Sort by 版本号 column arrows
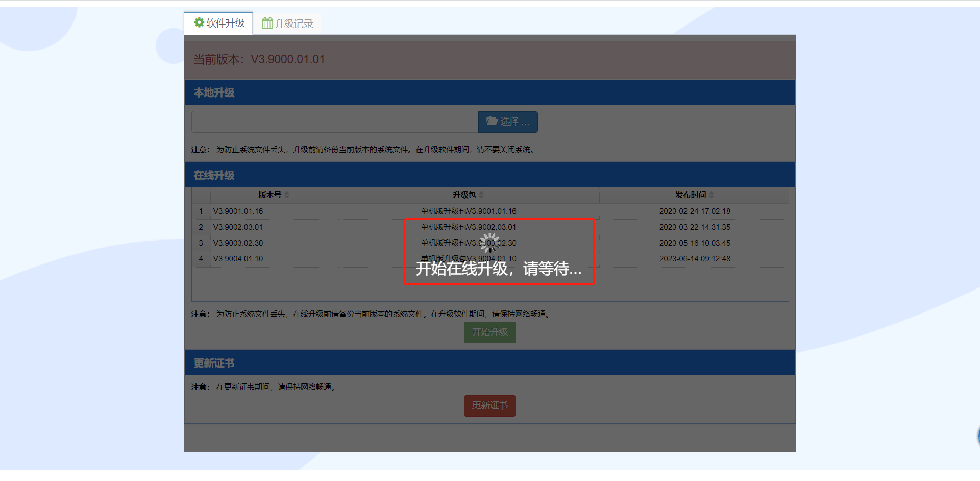 287,195
